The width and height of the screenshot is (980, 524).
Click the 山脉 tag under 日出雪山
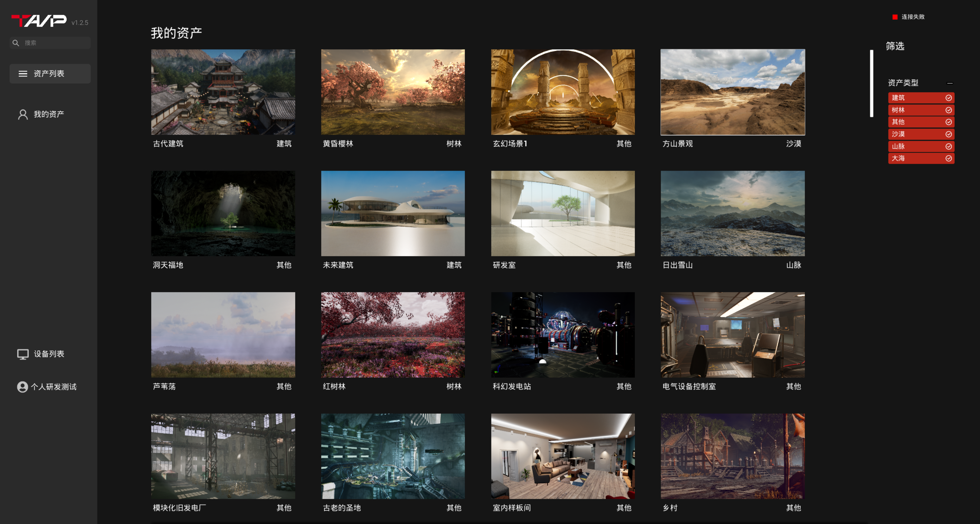[x=794, y=265]
